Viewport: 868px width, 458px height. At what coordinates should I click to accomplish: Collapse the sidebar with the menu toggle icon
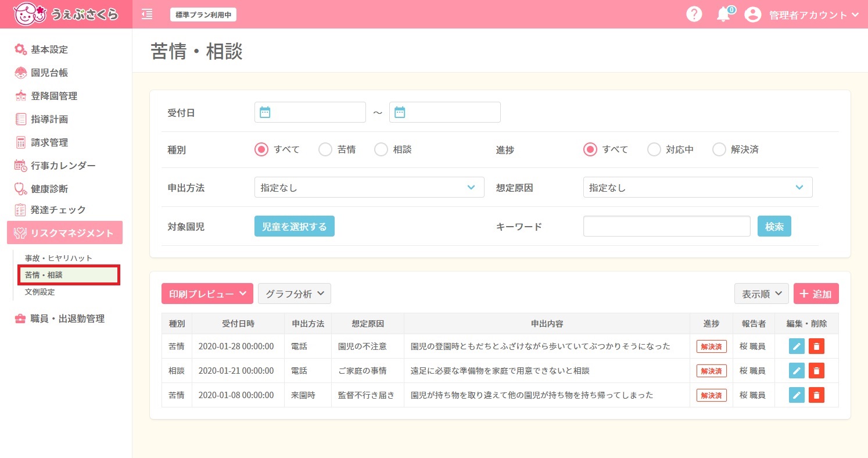[x=147, y=14]
